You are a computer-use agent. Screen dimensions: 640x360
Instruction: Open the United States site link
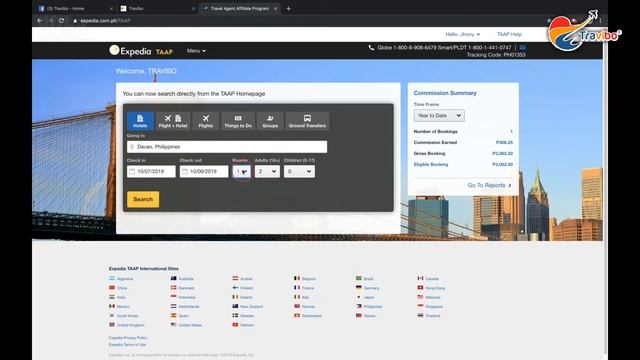pos(190,325)
